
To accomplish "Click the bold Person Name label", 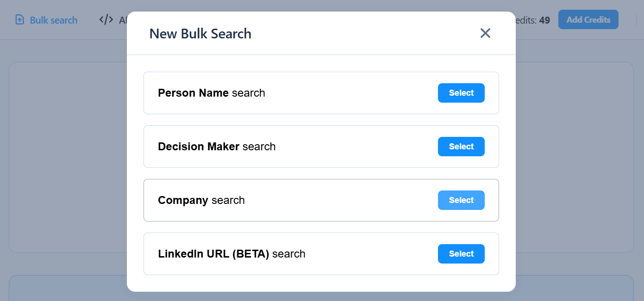I will click(x=193, y=93).
